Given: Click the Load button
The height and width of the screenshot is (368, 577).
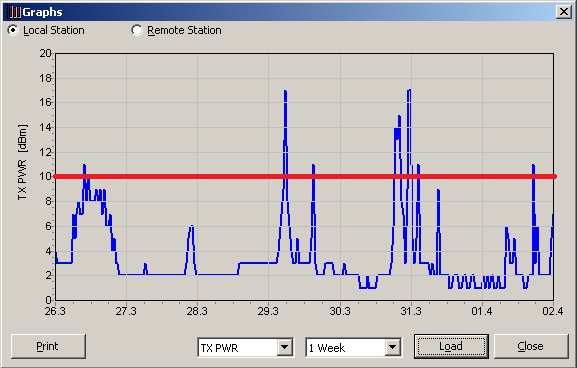Looking at the screenshot, I should pyautogui.click(x=451, y=346).
